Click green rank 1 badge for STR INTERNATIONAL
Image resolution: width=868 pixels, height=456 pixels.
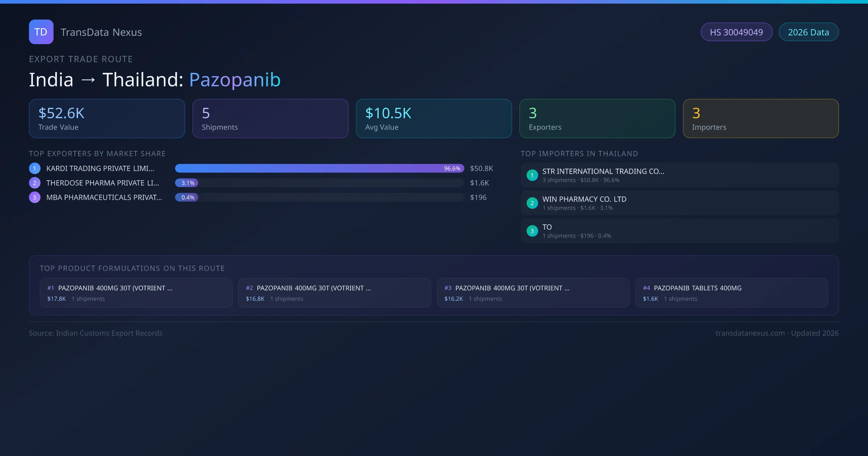pyautogui.click(x=532, y=175)
